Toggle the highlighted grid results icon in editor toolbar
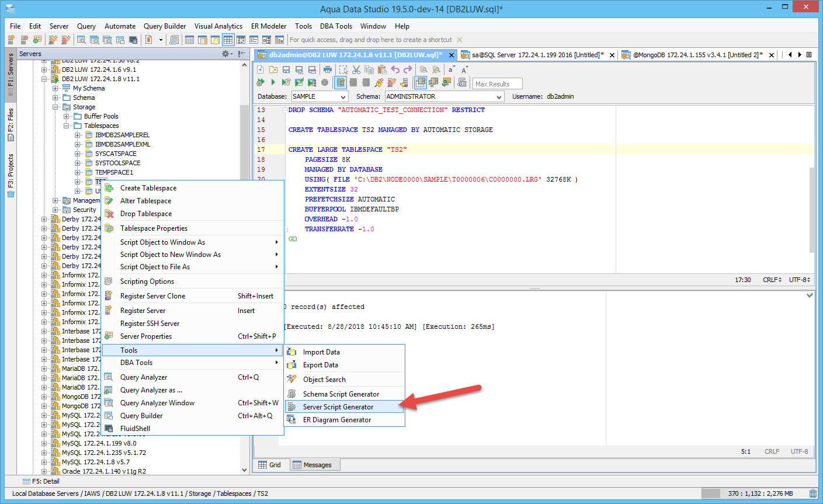This screenshot has width=823, height=504. 421,83
